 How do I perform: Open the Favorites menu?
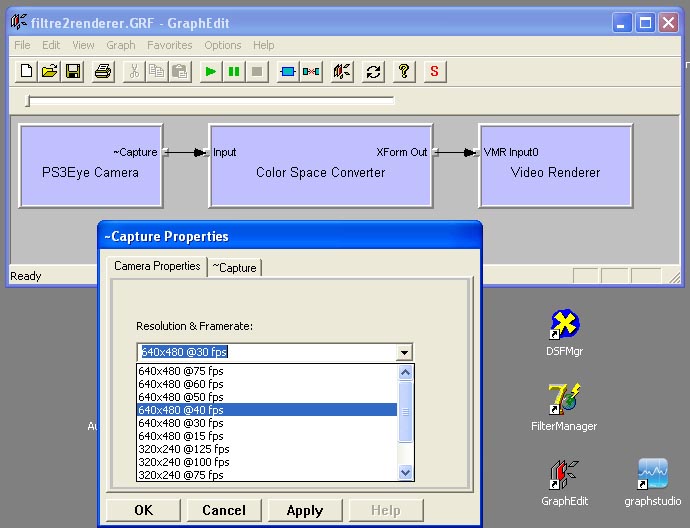169,45
